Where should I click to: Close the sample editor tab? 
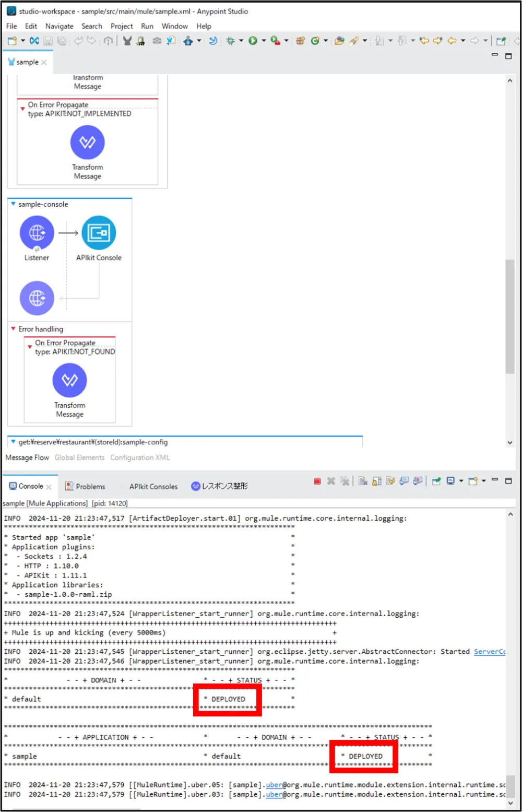[44, 62]
